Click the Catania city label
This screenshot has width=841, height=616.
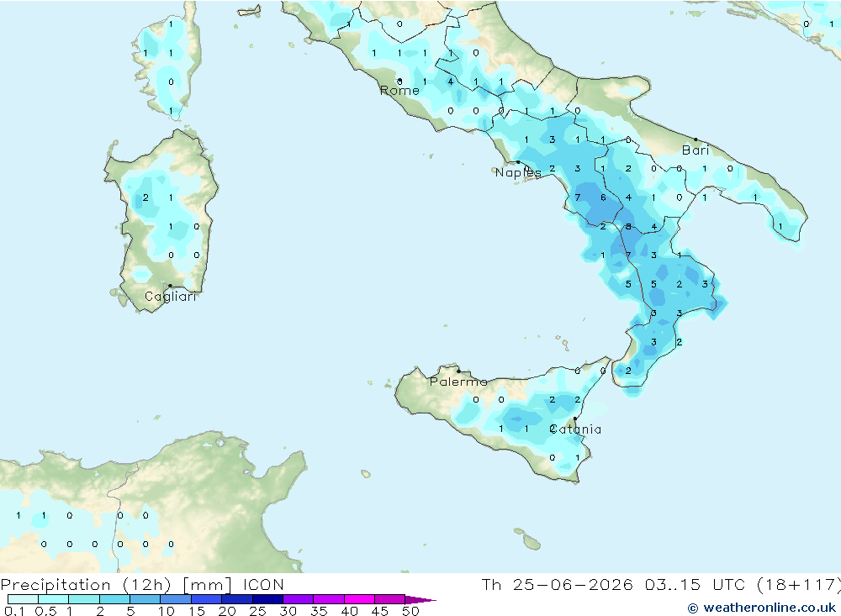point(575,429)
